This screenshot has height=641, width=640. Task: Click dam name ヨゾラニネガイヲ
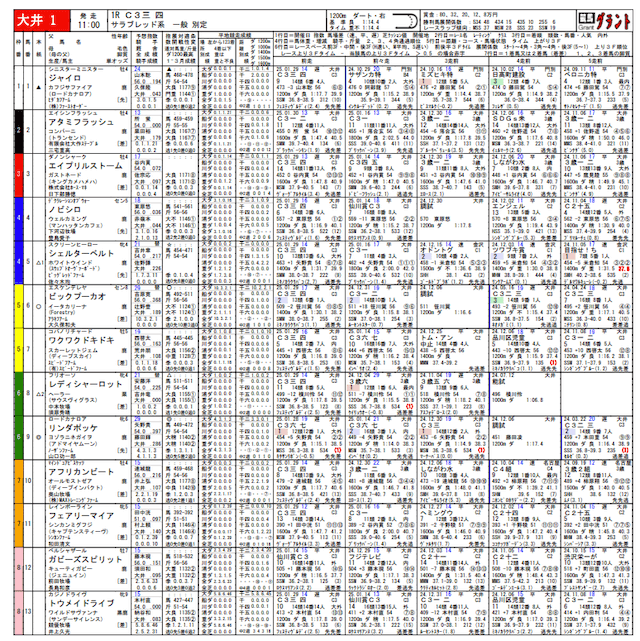tap(73, 437)
